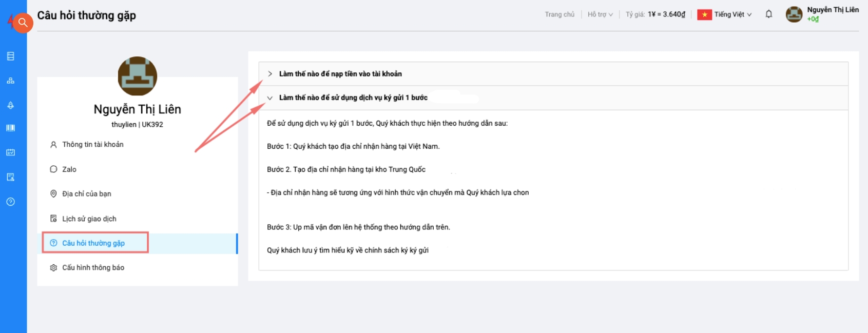868x333 pixels.
Task: Open Cấu hình thông báo settings
Action: (x=93, y=268)
